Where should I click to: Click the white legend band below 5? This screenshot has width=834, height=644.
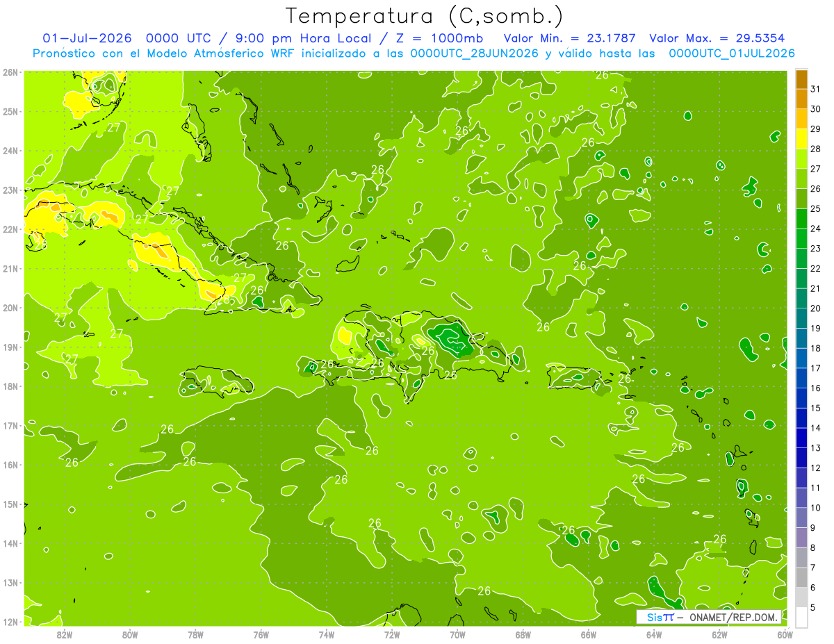801,617
